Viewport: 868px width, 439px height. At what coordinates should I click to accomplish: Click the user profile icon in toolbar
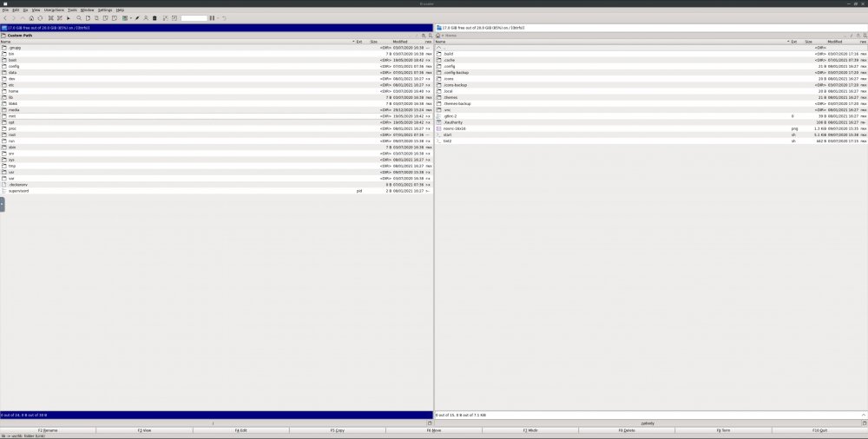146,18
